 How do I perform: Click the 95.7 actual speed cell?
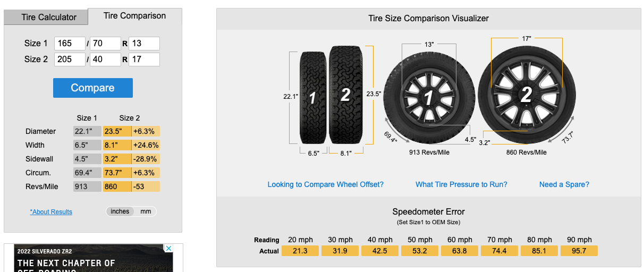point(579,251)
